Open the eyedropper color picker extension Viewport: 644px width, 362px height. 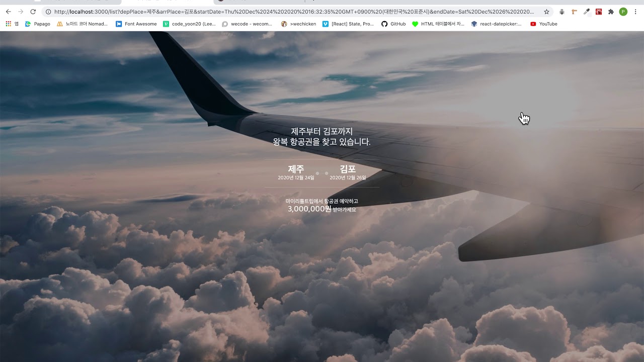[x=586, y=12]
